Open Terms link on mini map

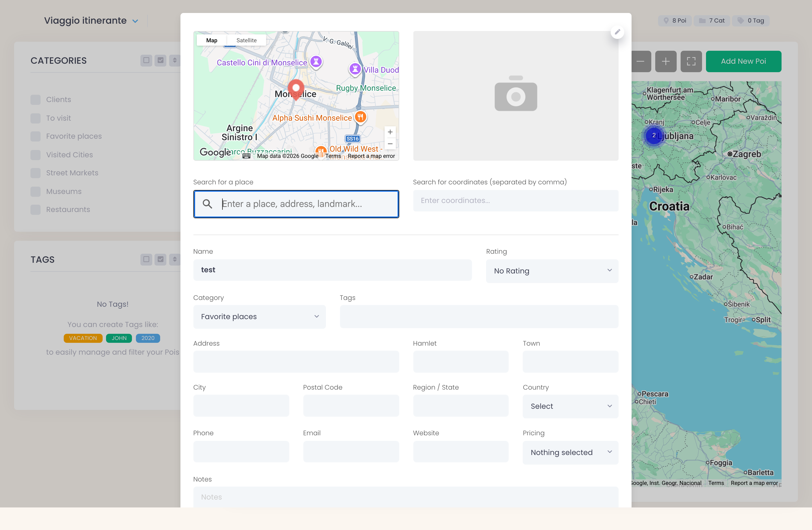tap(333, 156)
